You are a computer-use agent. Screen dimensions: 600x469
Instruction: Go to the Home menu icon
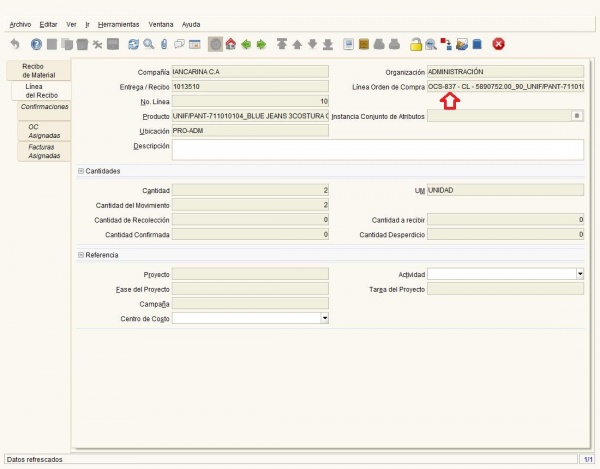point(231,44)
